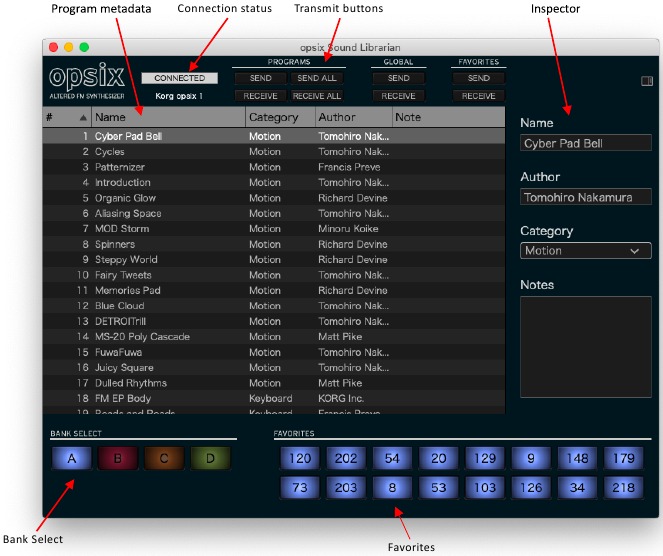Image resolution: width=663 pixels, height=556 pixels.
Task: Click Korg opsix 1 device name
Action: (179, 96)
